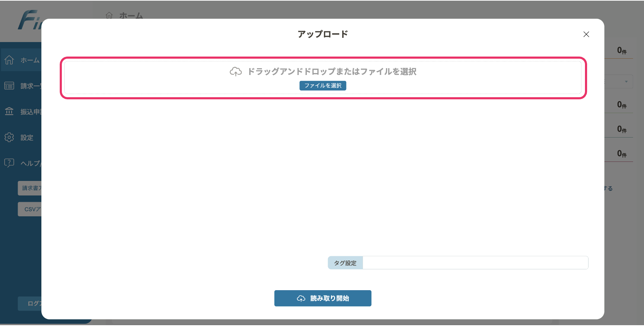Expand the dropdown arrow on the right
644x328 pixels.
[x=626, y=82]
